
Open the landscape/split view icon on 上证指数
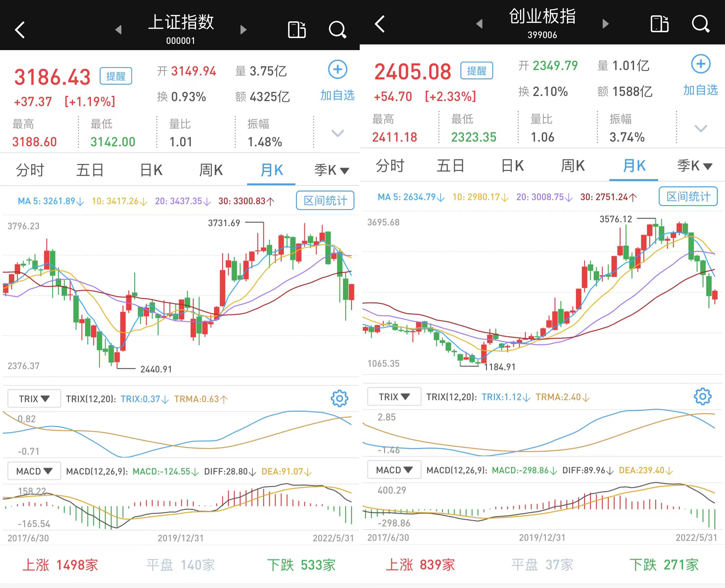297,30
